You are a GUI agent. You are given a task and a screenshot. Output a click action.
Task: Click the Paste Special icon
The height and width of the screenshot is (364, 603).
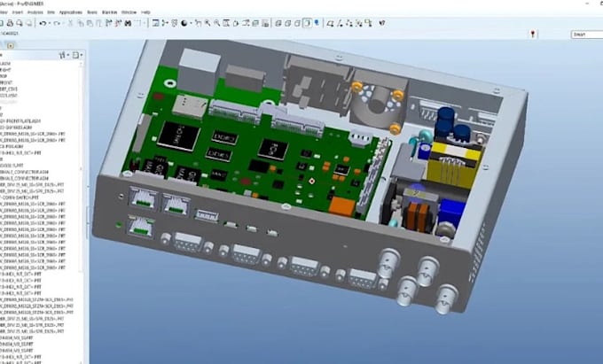point(98,23)
